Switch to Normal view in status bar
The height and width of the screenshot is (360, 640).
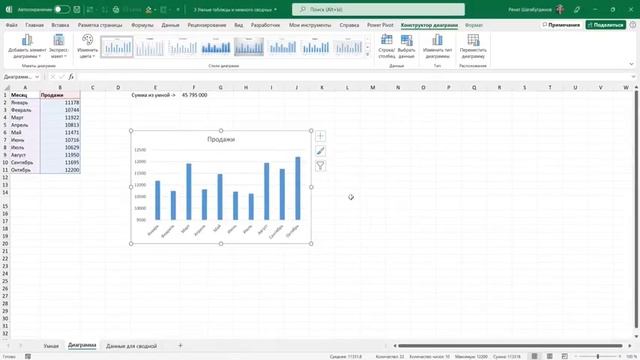pyautogui.click(x=534, y=356)
